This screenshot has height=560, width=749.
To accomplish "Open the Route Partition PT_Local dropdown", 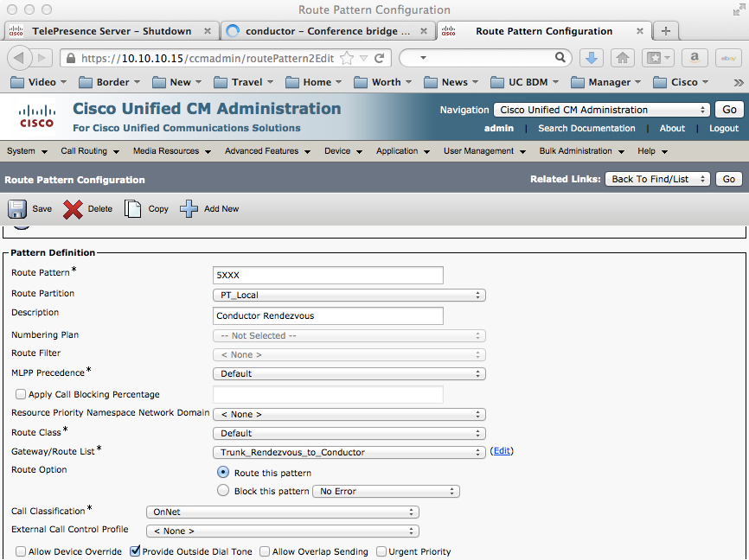I will (349, 295).
